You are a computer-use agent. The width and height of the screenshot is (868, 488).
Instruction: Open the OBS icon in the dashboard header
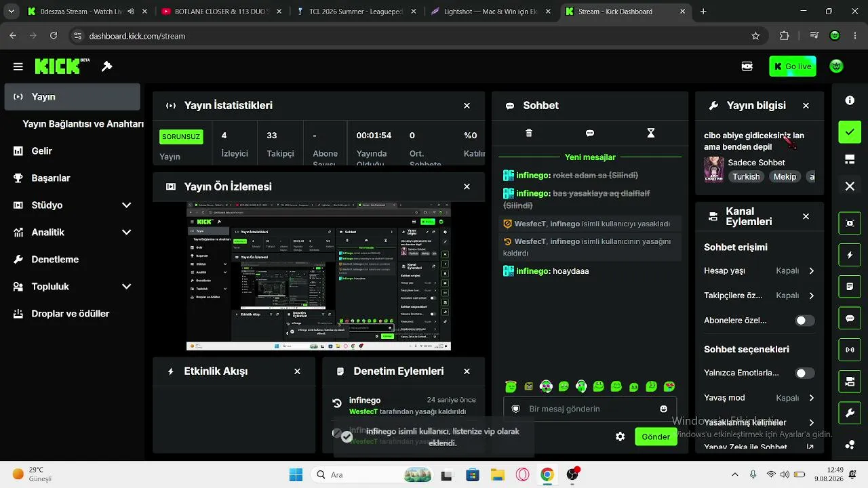point(747,66)
